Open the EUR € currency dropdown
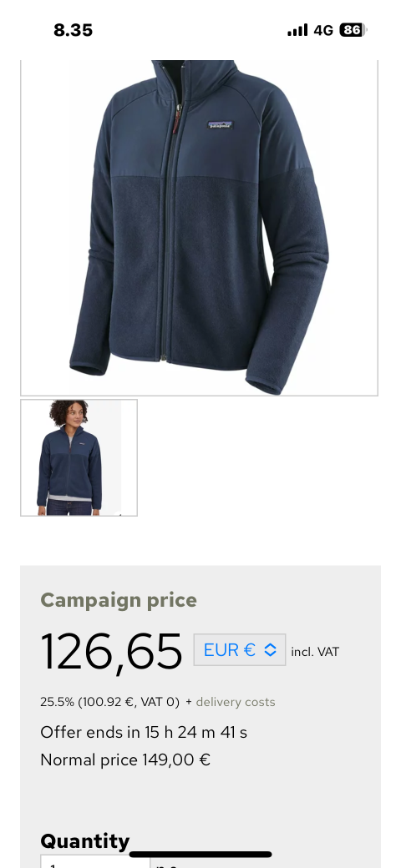This screenshot has height=868, width=401. [x=239, y=650]
